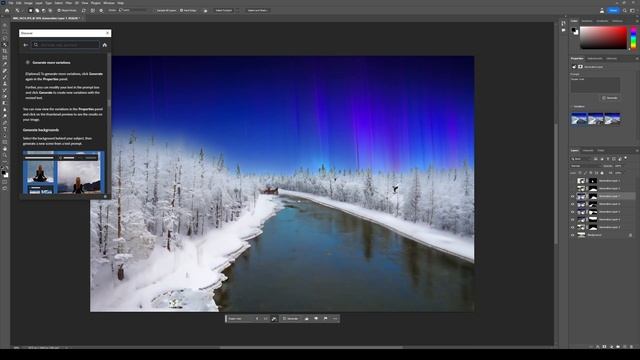Click the Select and Mask button
The height and width of the screenshot is (360, 640).
coord(258,10)
